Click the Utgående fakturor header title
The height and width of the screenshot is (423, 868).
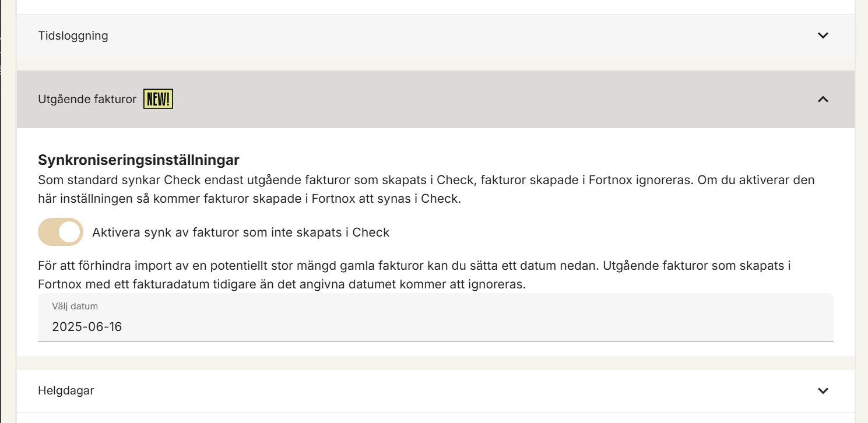(87, 100)
